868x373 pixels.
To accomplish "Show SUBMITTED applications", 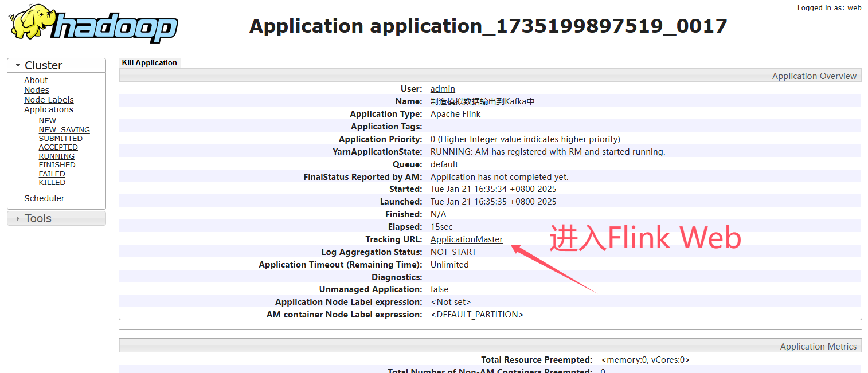I will point(60,139).
